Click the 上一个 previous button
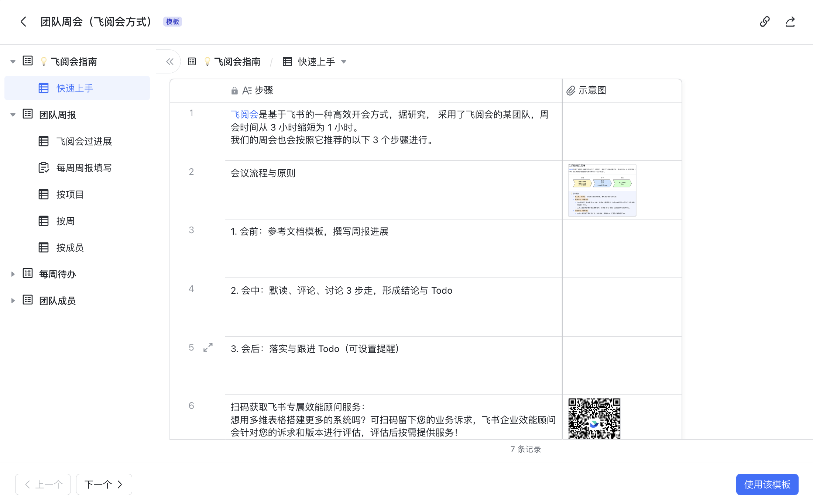The height and width of the screenshot is (504, 813). [x=43, y=484]
